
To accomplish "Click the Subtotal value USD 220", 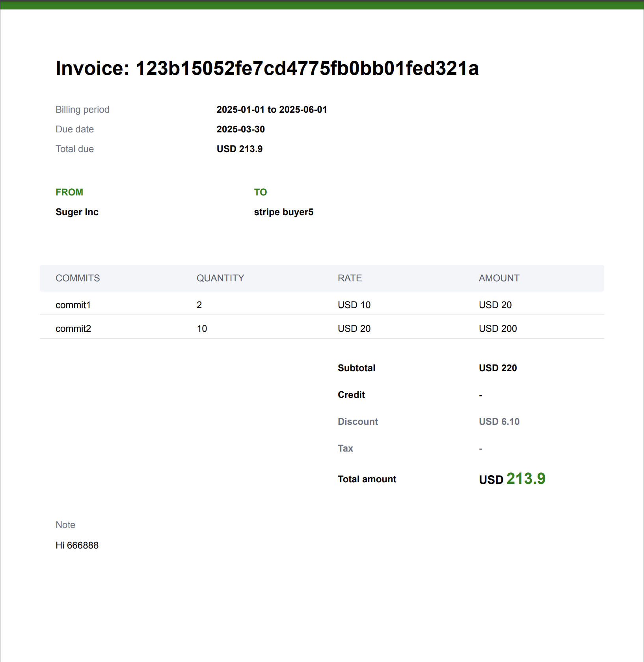I will click(x=497, y=368).
